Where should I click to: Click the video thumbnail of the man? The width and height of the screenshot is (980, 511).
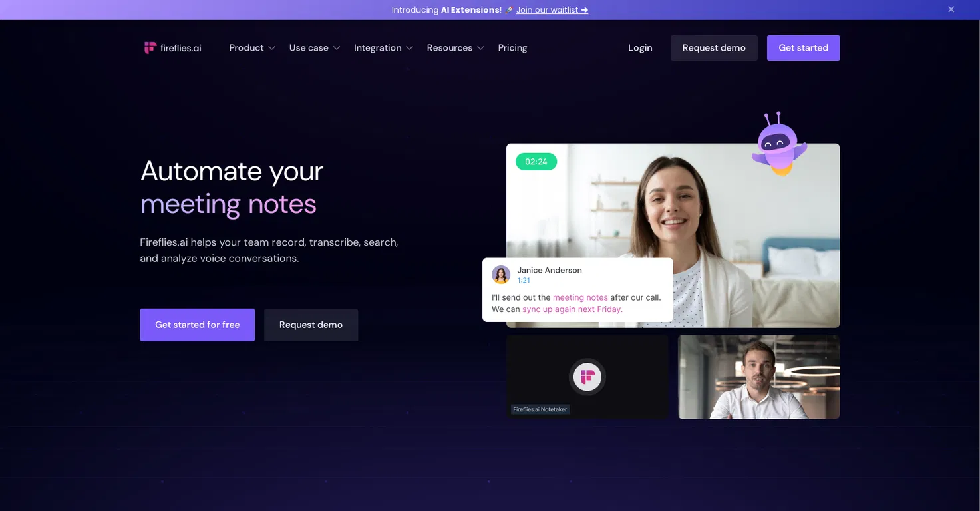pos(758,377)
